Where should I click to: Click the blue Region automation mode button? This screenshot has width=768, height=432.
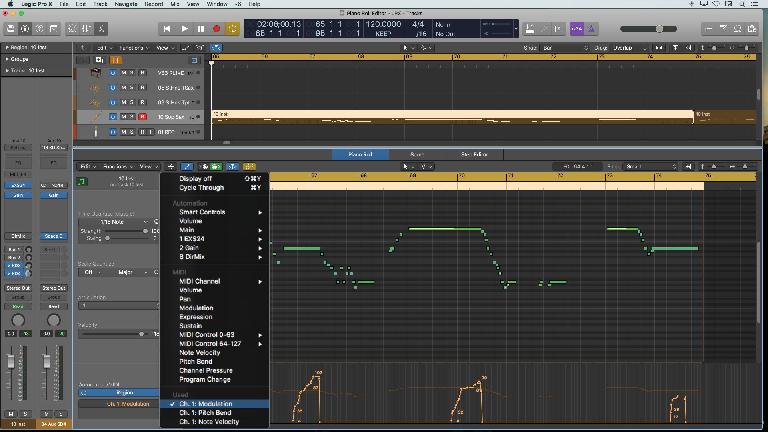pyautogui.click(x=119, y=393)
